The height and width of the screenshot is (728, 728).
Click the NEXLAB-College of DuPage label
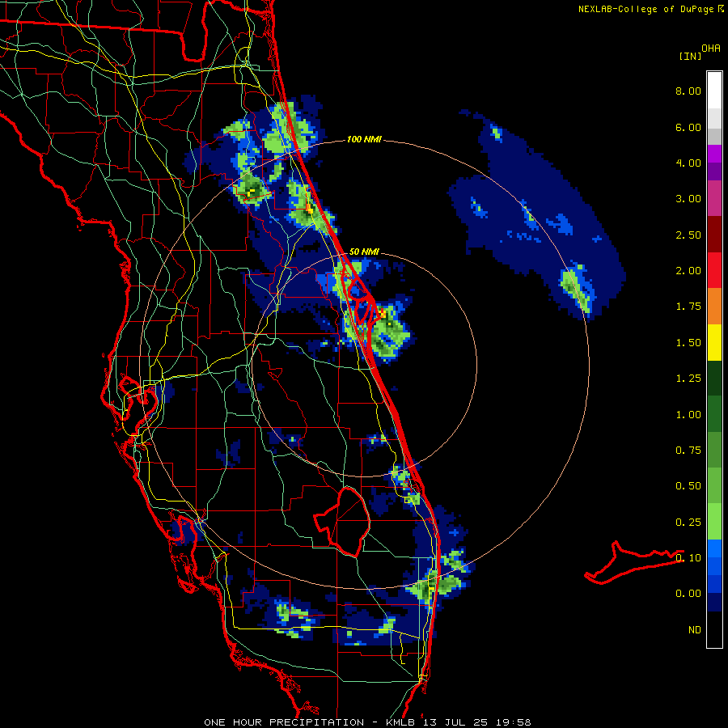click(x=645, y=9)
